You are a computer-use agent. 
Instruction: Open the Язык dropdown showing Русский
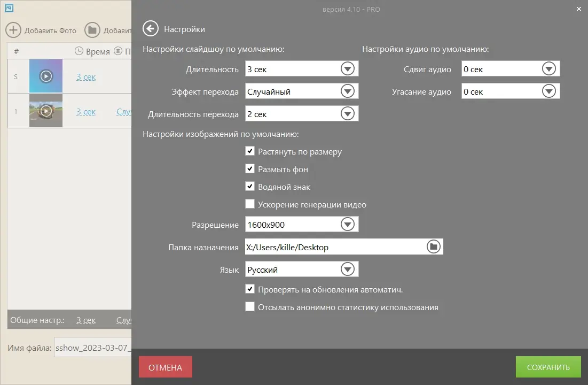tap(302, 269)
